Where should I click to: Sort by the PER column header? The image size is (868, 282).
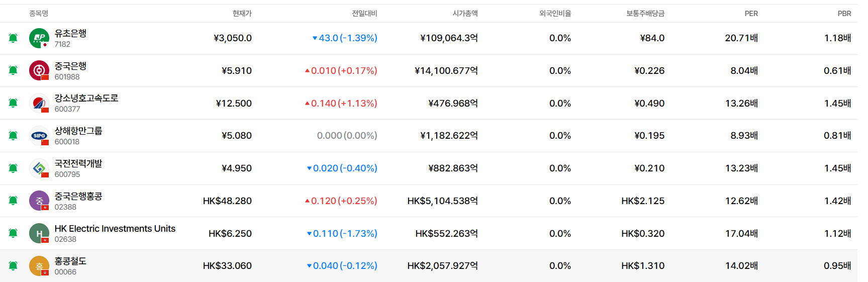click(x=751, y=14)
